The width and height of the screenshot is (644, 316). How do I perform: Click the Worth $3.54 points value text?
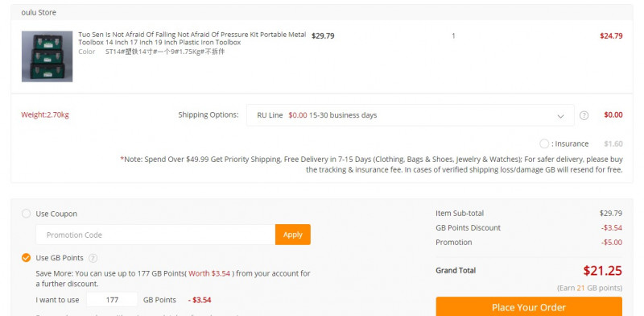point(209,273)
